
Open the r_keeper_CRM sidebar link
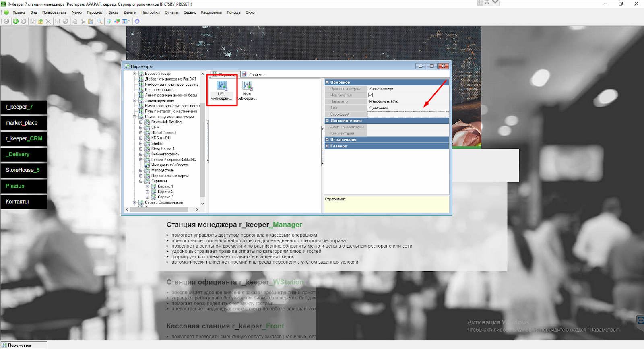[x=24, y=138]
